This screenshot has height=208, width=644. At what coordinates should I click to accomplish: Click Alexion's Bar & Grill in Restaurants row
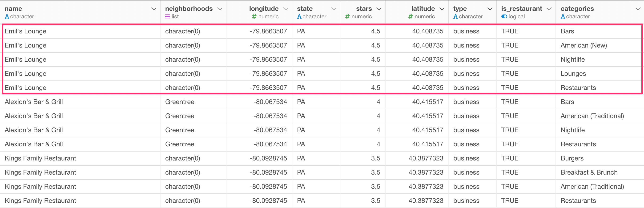coord(34,144)
